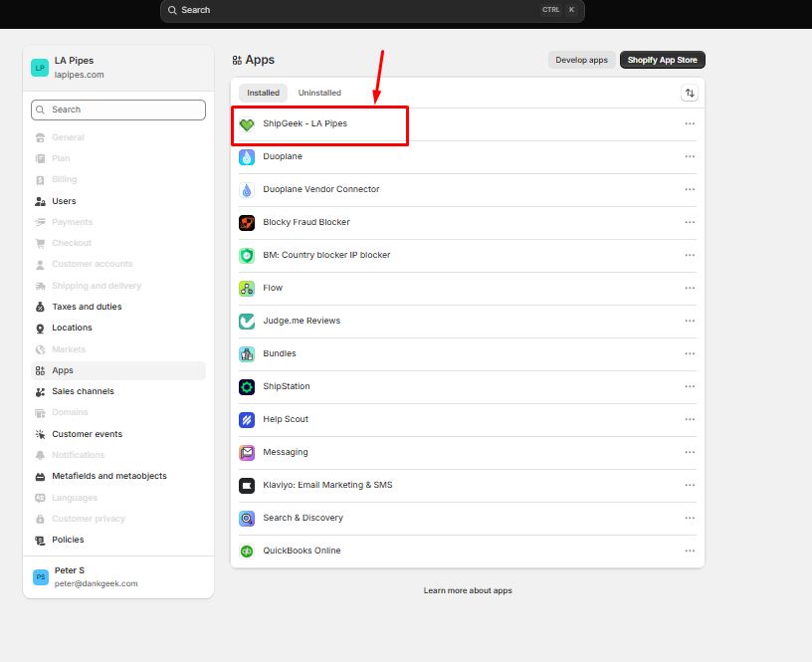This screenshot has height=662, width=812.
Task: Click the Bundles app icon
Action: 247,354
